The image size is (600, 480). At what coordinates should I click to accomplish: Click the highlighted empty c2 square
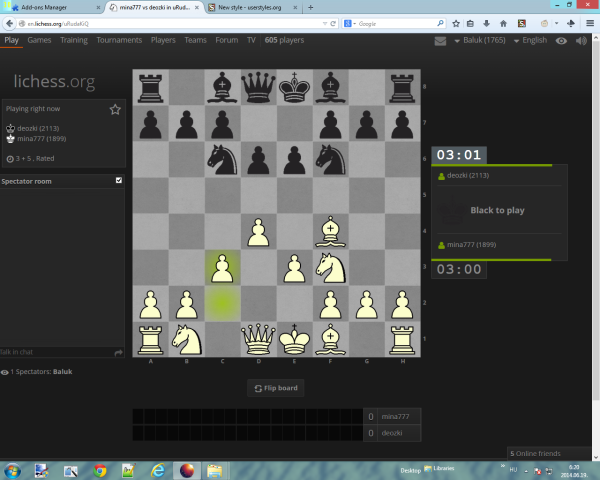coord(222,304)
